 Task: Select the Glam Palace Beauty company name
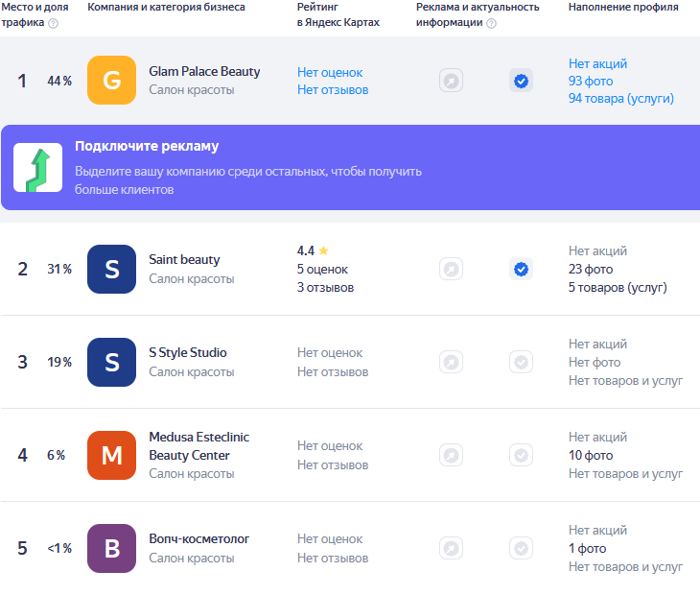pyautogui.click(x=204, y=71)
